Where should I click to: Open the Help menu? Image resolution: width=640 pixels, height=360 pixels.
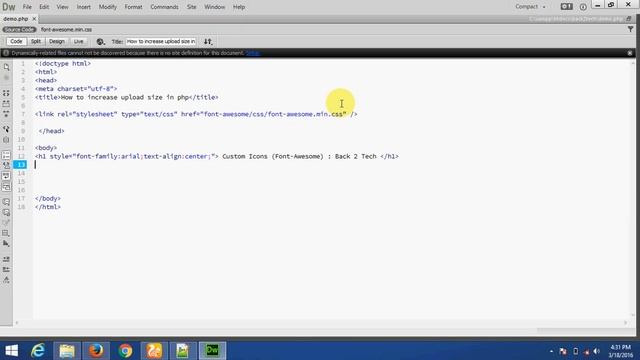pyautogui.click(x=239, y=7)
